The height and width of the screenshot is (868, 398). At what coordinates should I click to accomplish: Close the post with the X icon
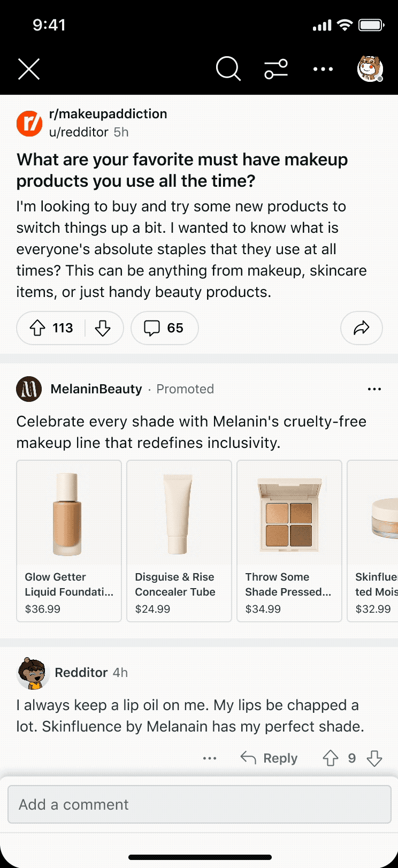pos(29,69)
